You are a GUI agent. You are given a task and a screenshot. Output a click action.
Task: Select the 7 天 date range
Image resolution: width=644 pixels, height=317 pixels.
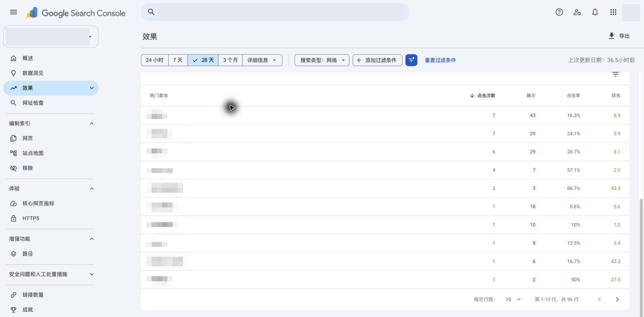pos(178,60)
